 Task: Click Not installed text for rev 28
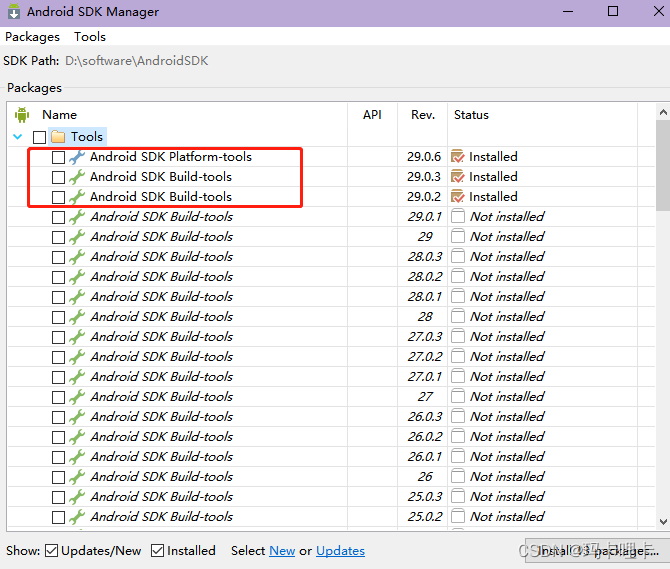pos(507,317)
